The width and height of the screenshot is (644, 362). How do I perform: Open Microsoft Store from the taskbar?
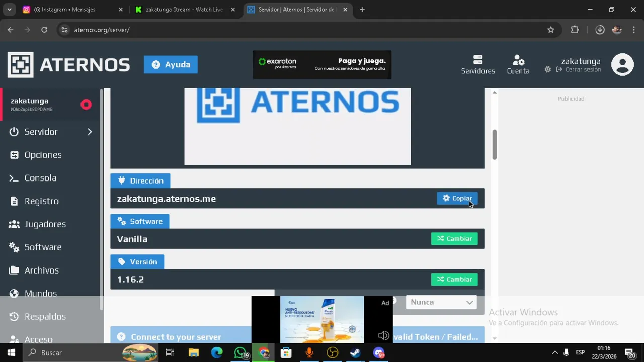click(286, 353)
